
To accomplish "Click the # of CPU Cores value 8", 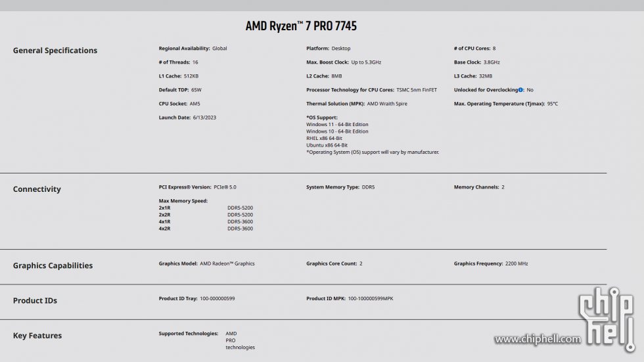I will coord(494,49).
